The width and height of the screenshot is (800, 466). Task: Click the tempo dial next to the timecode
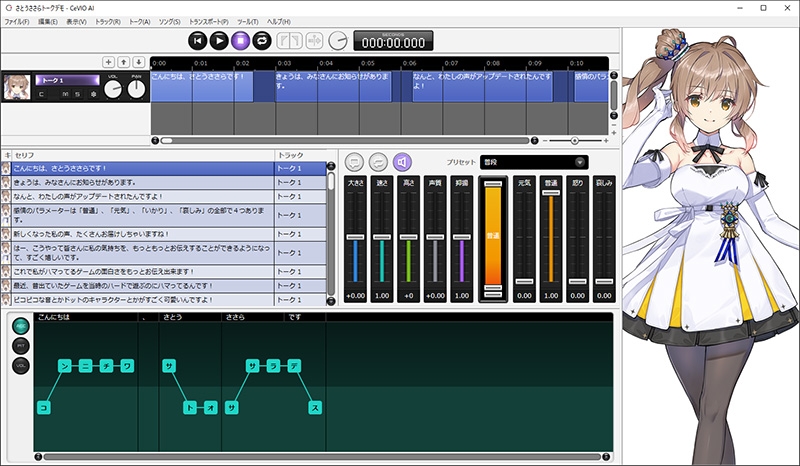tap(337, 40)
